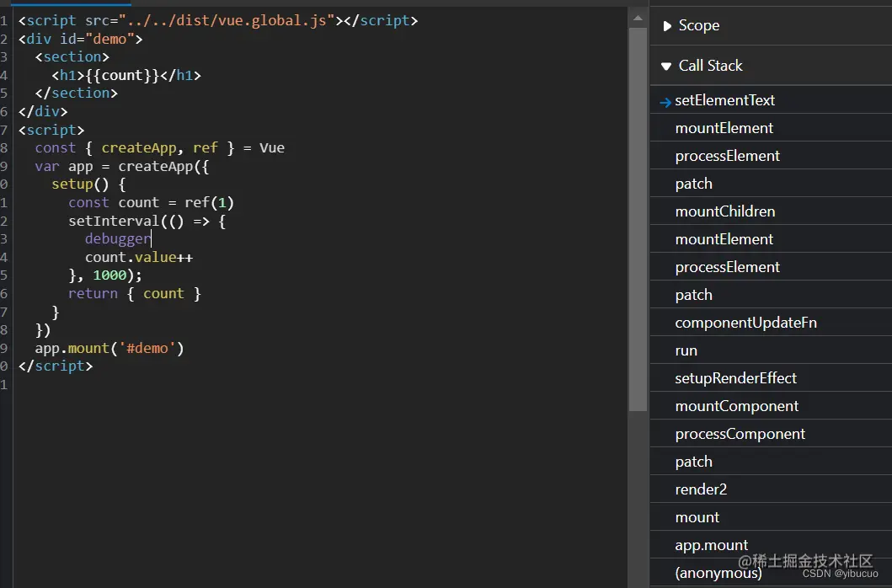
Task: Select the processComponent call stack frame
Action: (771, 435)
